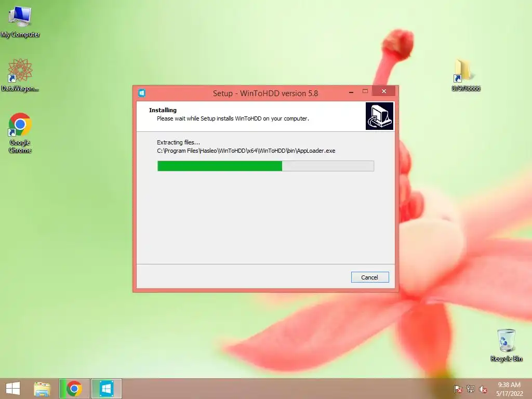Click the installation progress bar
Image resolution: width=532 pixels, height=399 pixels.
tap(265, 166)
